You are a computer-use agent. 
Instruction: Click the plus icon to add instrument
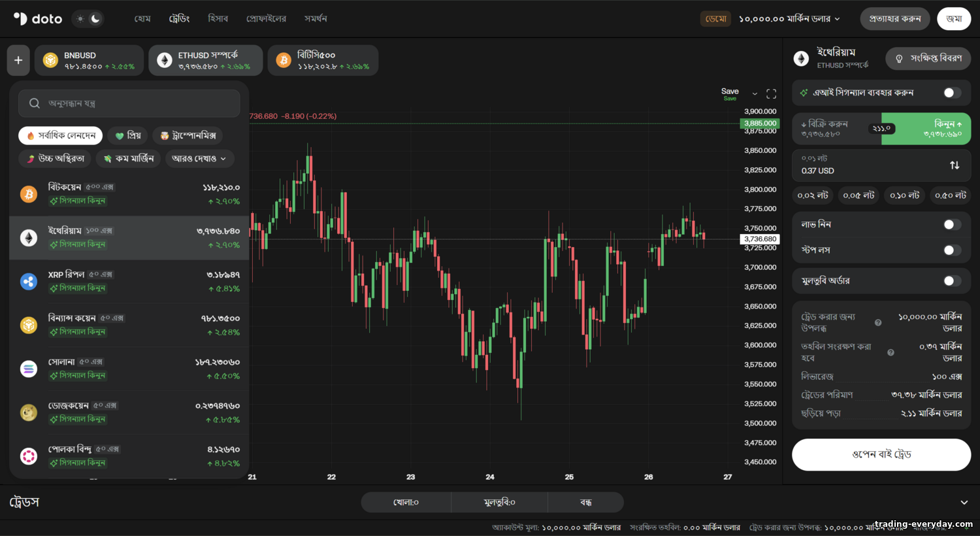pyautogui.click(x=18, y=60)
